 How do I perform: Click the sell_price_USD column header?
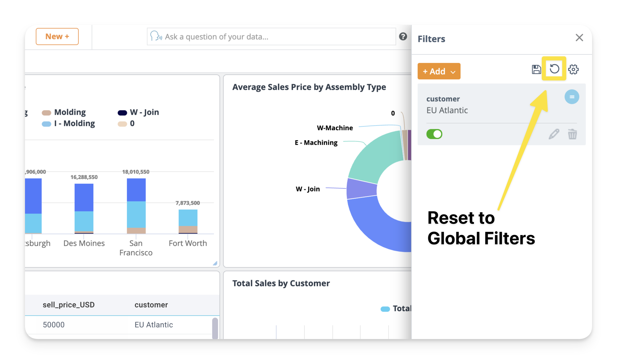(x=68, y=305)
